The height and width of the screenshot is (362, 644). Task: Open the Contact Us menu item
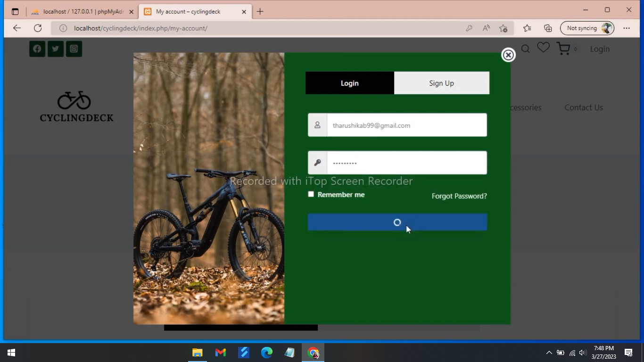click(584, 107)
